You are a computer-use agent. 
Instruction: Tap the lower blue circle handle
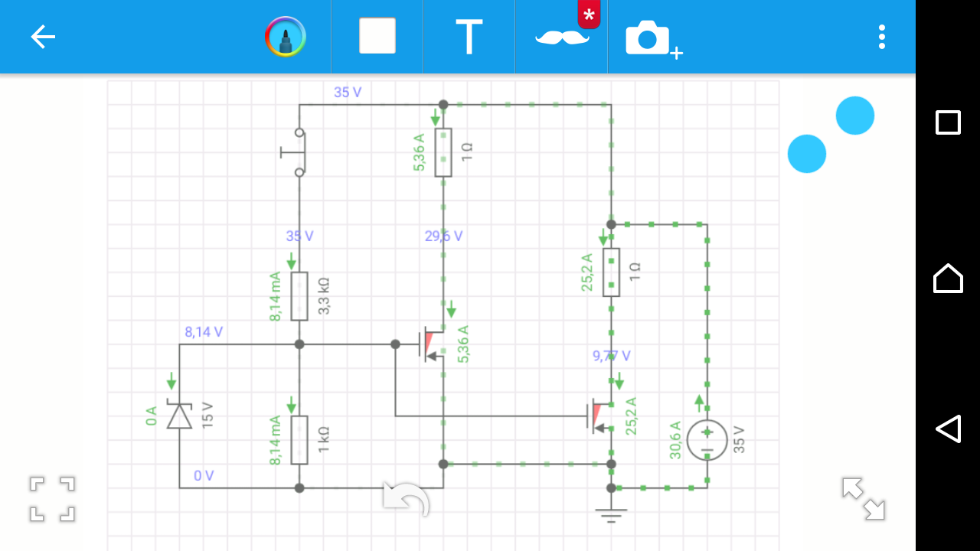click(807, 154)
